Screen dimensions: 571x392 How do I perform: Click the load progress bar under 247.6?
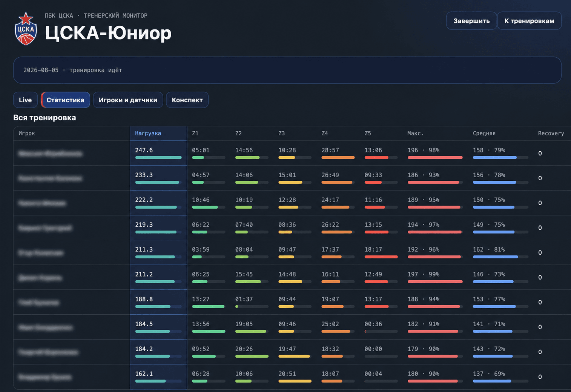point(158,158)
